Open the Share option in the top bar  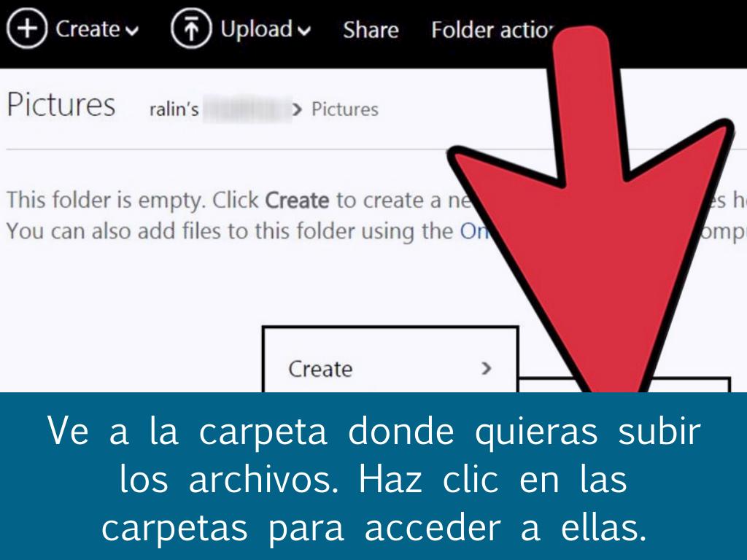[x=371, y=31]
